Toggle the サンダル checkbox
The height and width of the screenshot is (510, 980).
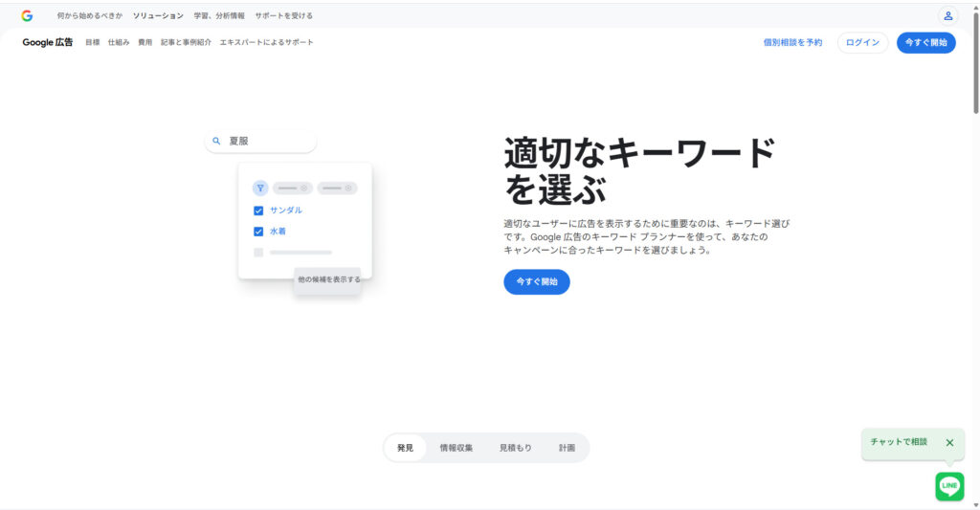(x=258, y=211)
